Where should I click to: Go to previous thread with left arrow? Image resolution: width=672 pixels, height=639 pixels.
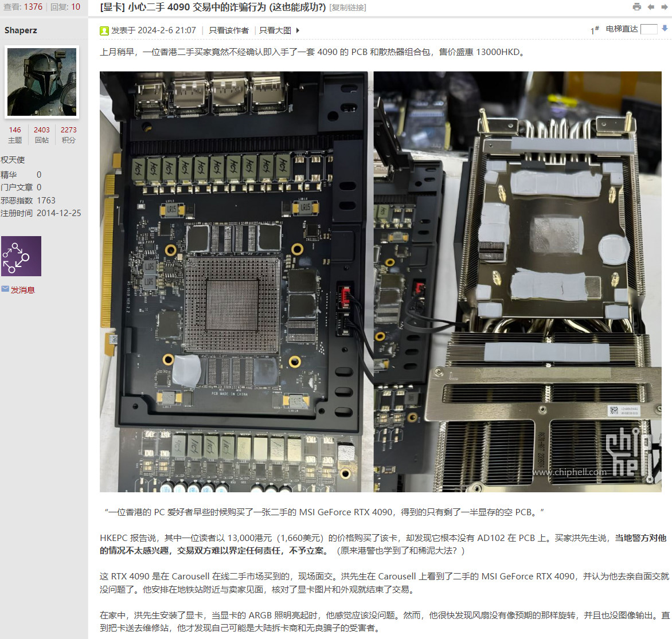point(651,7)
